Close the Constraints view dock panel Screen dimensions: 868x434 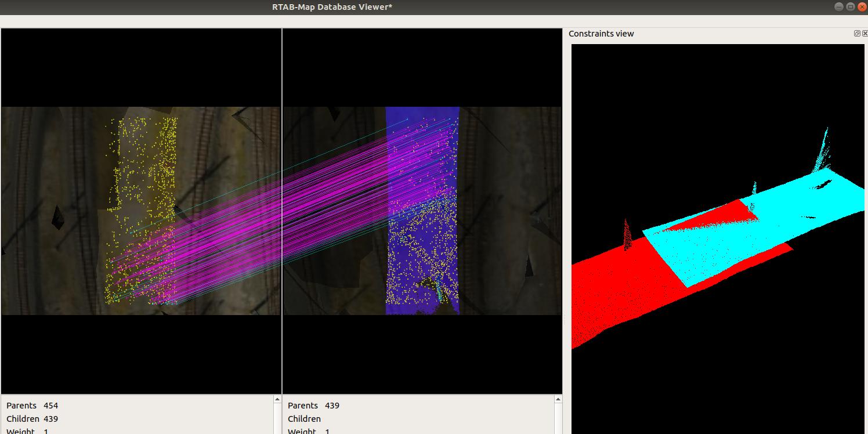pos(865,34)
